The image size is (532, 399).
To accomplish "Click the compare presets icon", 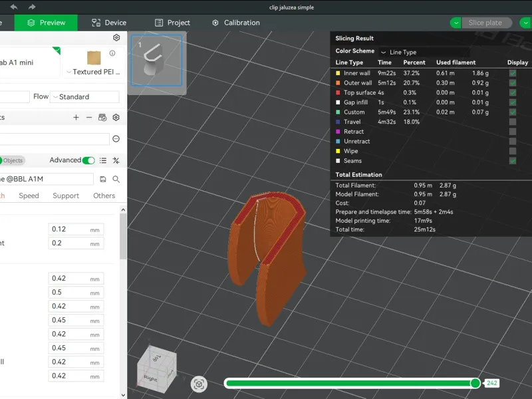I will [116, 160].
